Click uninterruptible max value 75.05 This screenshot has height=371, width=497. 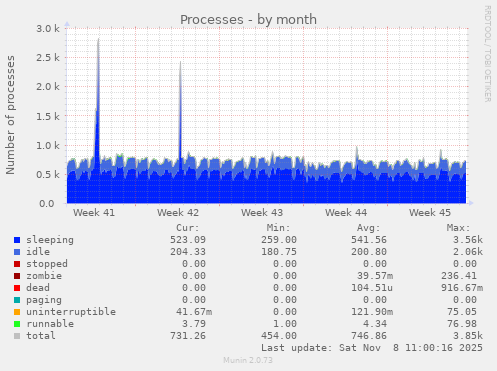tap(462, 312)
